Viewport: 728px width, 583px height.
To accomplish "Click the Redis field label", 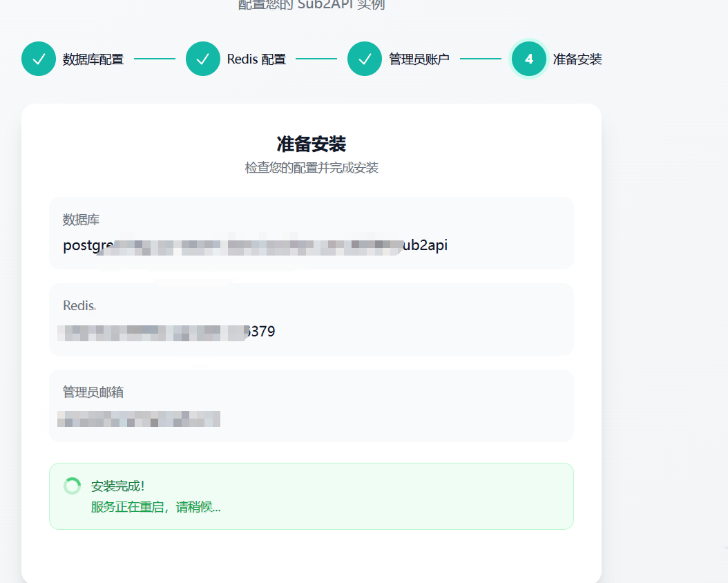I will (79, 306).
